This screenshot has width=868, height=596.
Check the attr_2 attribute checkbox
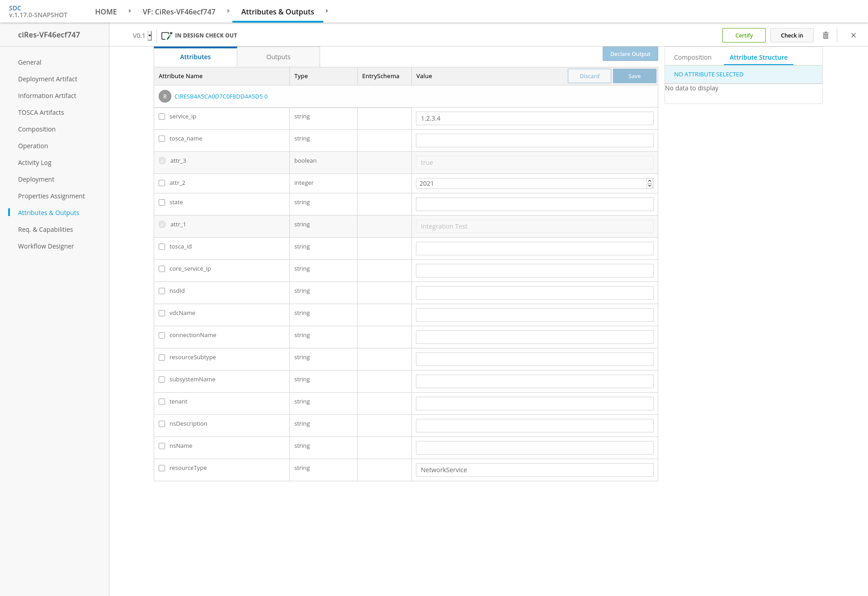click(162, 183)
